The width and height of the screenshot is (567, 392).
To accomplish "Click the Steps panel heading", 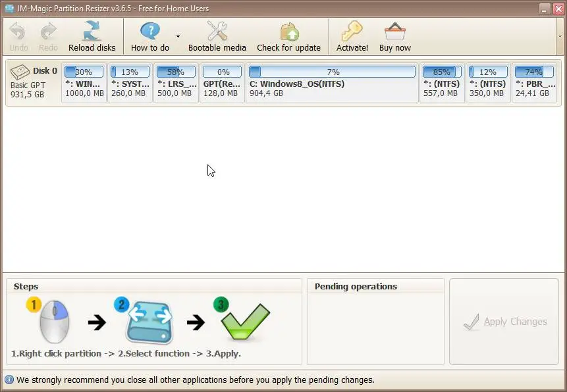I will click(26, 287).
